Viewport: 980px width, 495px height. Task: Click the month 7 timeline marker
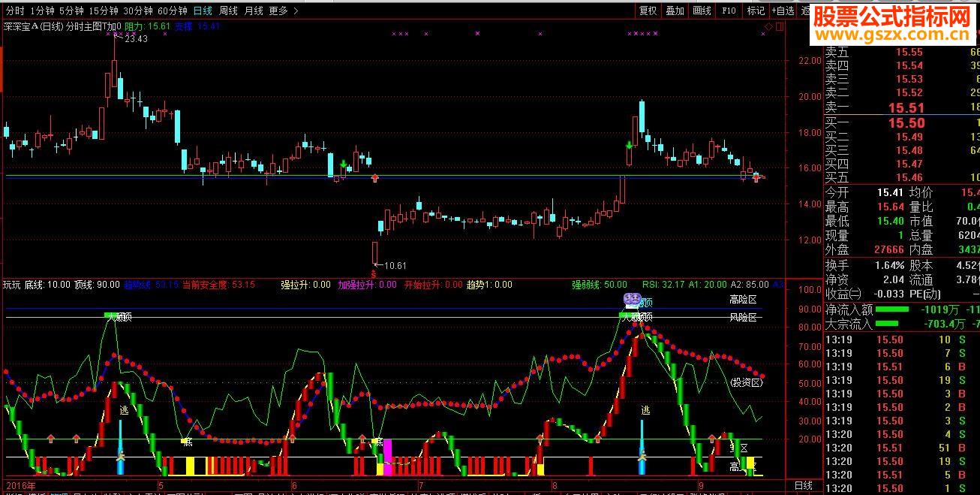click(x=422, y=486)
